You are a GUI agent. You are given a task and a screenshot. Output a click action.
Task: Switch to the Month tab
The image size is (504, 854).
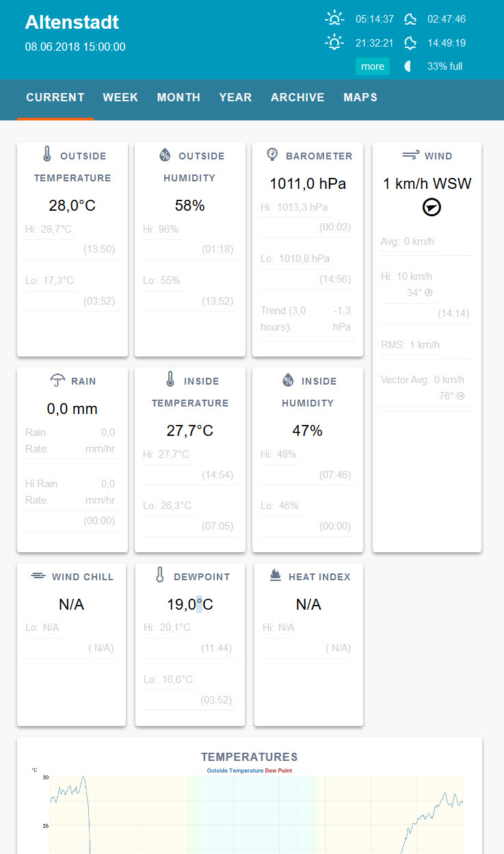click(178, 98)
